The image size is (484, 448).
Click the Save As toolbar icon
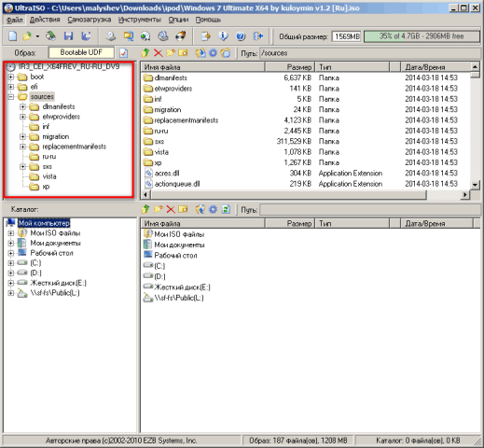tap(86, 36)
